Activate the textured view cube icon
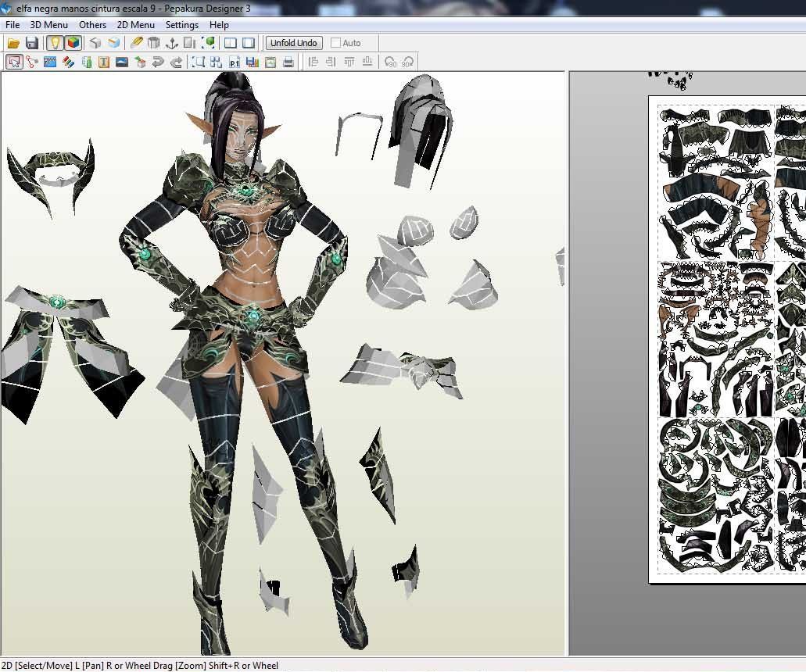Image resolution: width=806 pixels, height=672 pixels. (72, 43)
